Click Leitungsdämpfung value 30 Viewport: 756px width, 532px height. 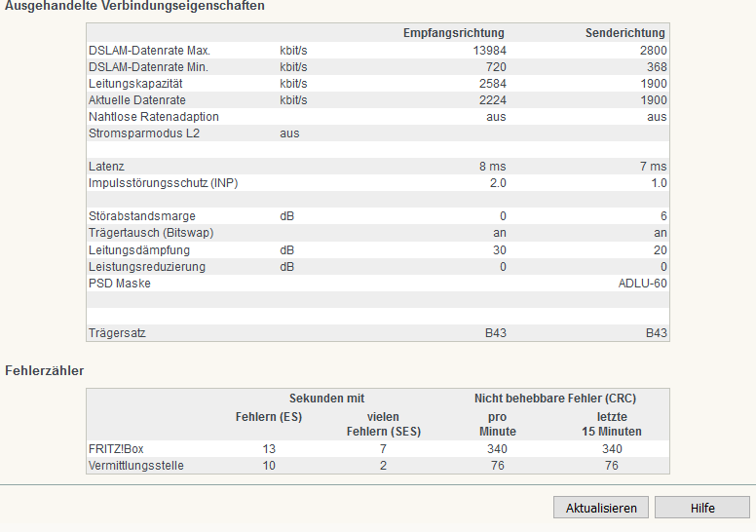coord(500,250)
